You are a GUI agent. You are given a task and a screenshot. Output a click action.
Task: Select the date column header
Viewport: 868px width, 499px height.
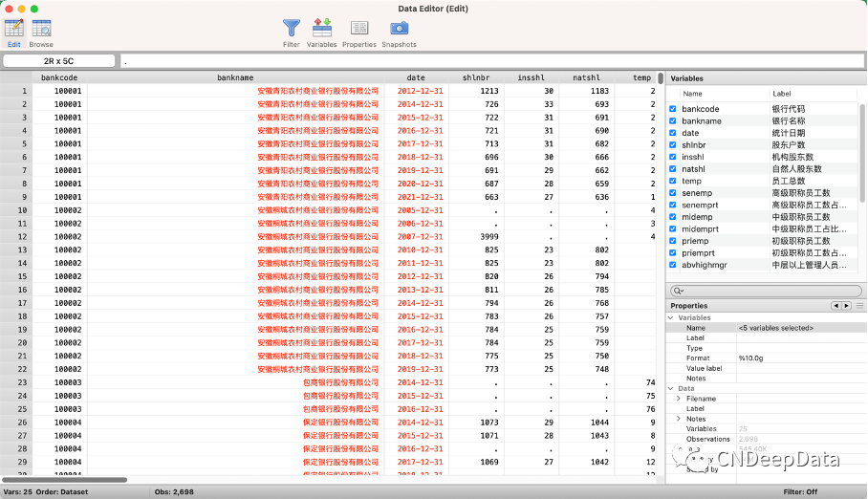coord(416,77)
